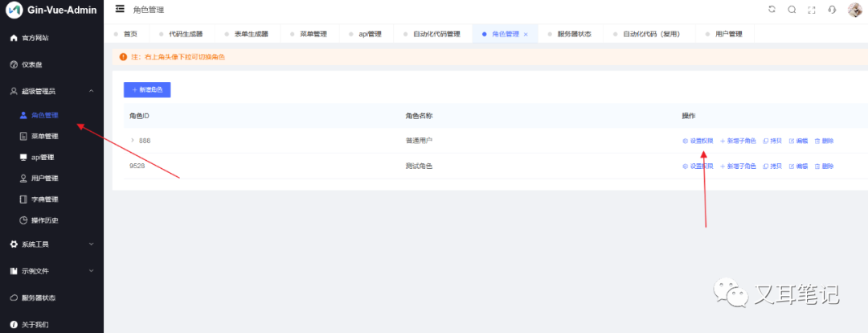This screenshot has height=333, width=868.
Task: Switch to the 自动化代码管理 tab
Action: [x=433, y=34]
